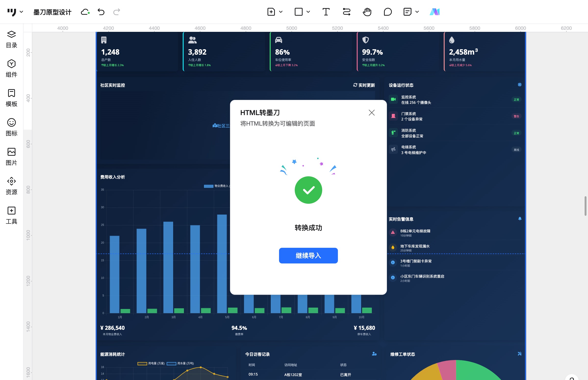588x380 pixels.
Task: Redo the last action
Action: (x=116, y=12)
